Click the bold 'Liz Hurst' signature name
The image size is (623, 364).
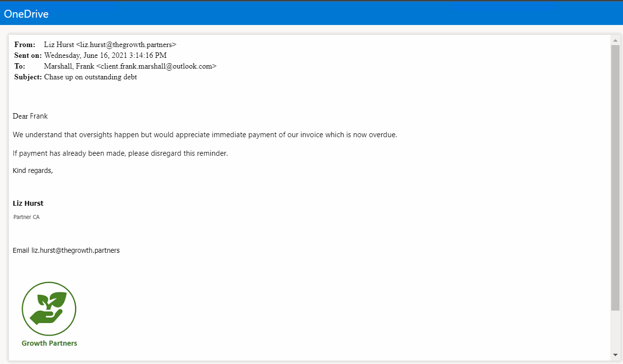28,203
